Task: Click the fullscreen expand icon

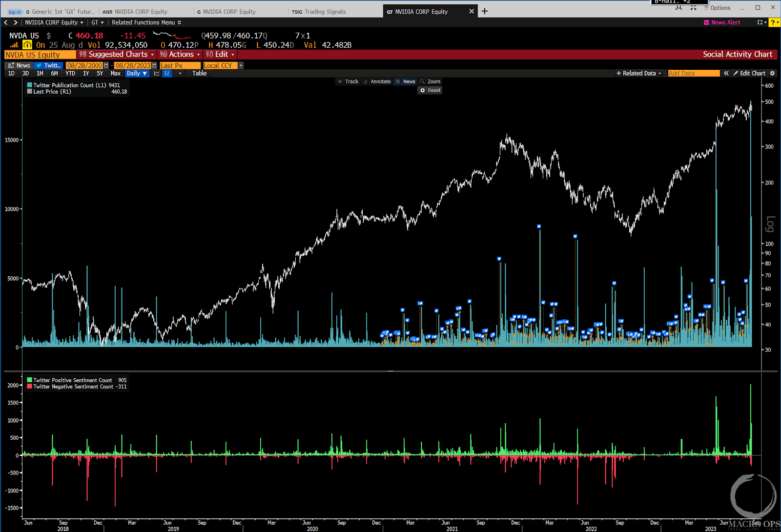Action: (694, 8)
